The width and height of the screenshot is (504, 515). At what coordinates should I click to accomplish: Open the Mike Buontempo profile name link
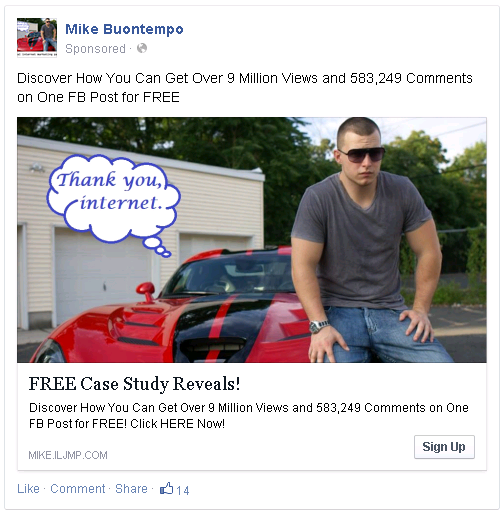point(124,29)
